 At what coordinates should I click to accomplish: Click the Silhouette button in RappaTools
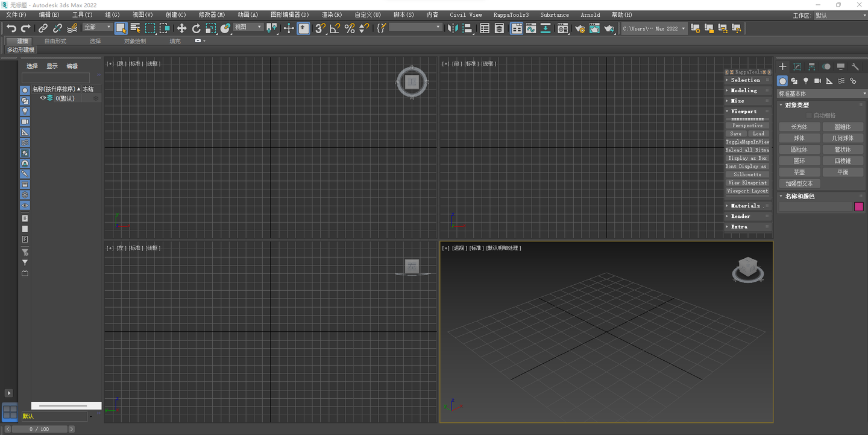[747, 174]
